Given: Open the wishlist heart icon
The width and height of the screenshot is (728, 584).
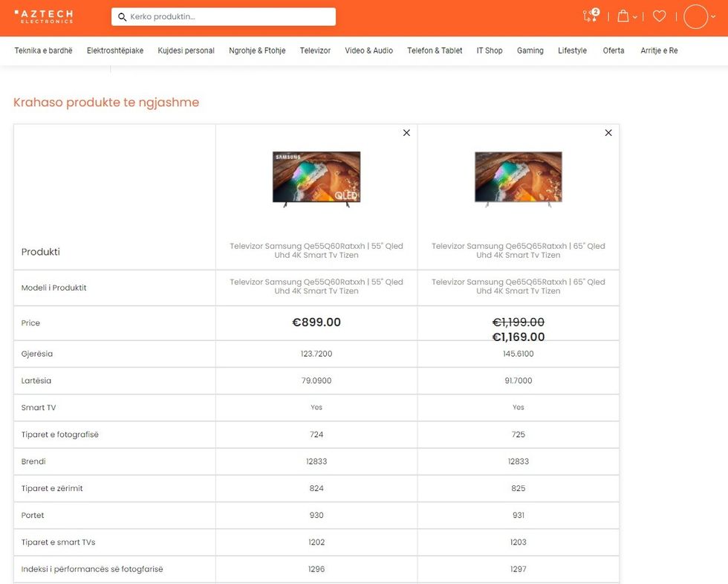Looking at the screenshot, I should pos(659,16).
